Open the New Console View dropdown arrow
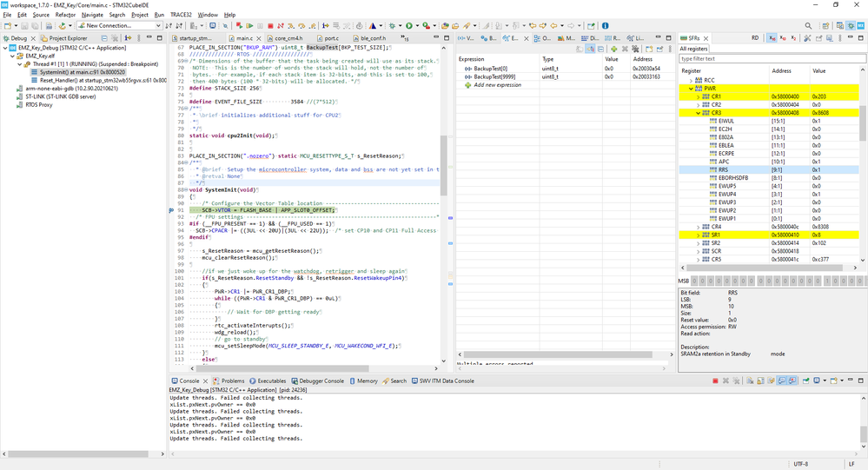868x470 pixels. coord(842,381)
